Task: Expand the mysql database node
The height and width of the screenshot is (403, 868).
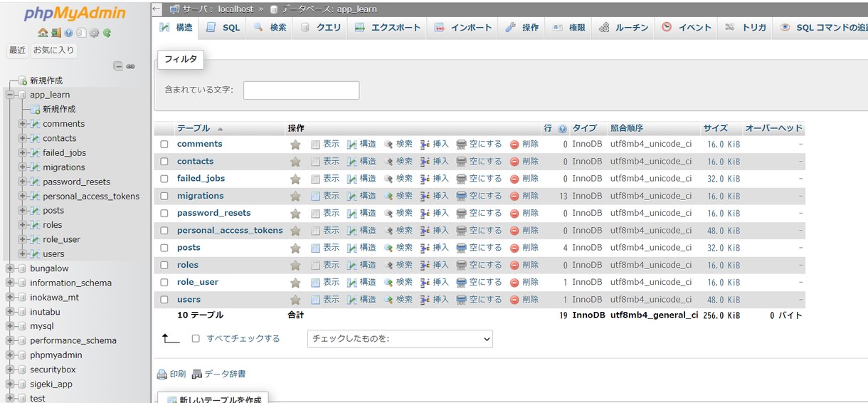Action: click(10, 326)
